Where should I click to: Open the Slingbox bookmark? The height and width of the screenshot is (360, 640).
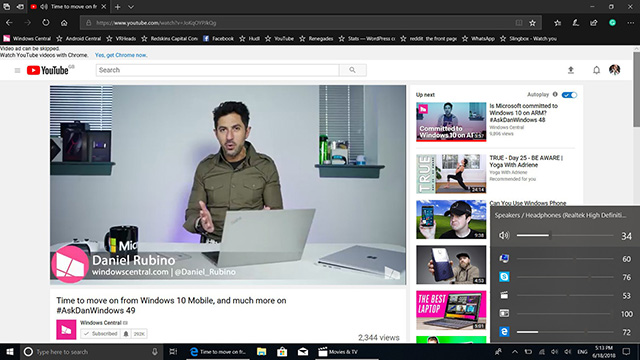pyautogui.click(x=528, y=38)
